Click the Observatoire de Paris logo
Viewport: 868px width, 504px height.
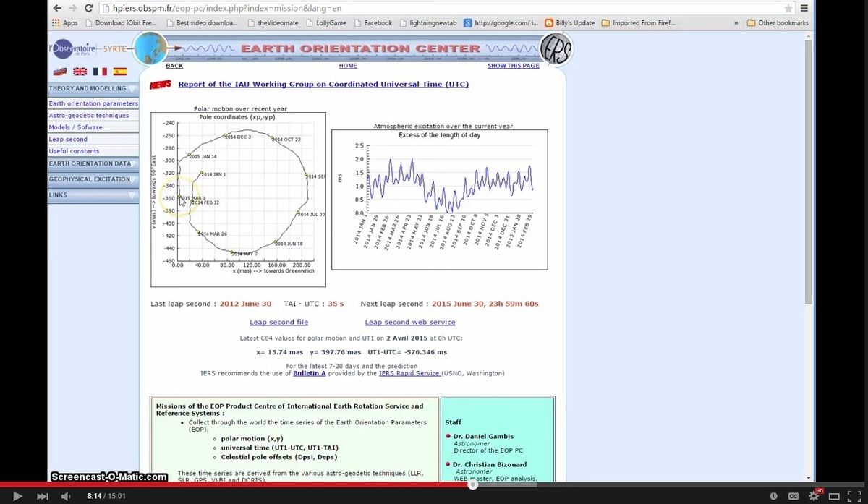click(x=72, y=48)
